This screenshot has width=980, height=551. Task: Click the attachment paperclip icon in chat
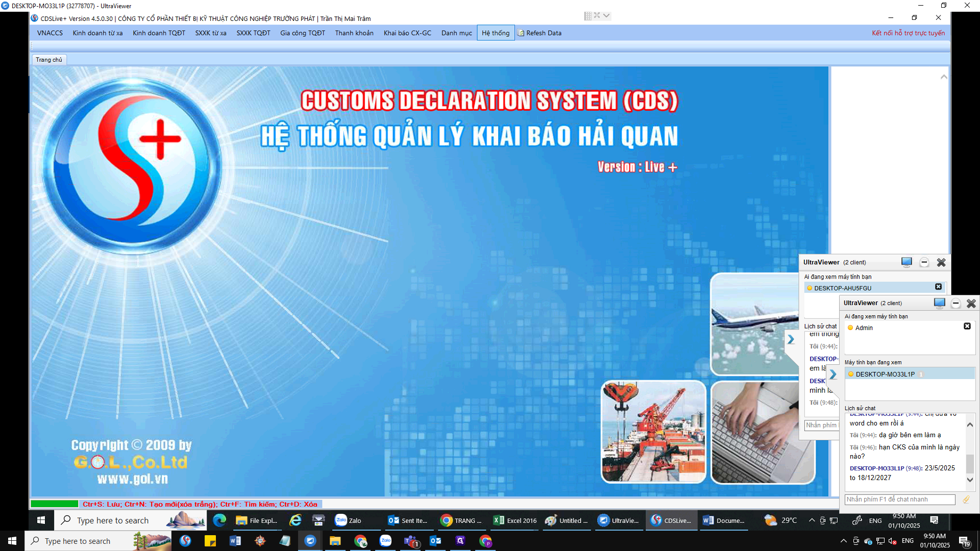[x=966, y=499]
